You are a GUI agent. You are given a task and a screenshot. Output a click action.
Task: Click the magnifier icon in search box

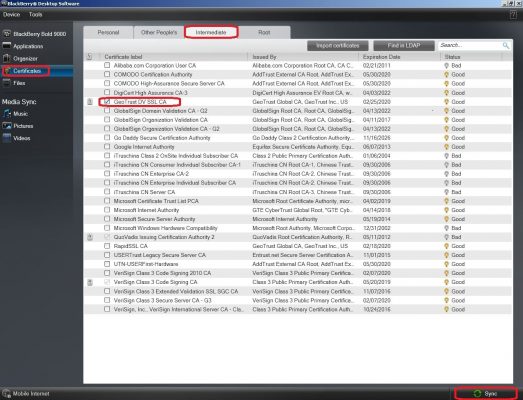pos(506,45)
